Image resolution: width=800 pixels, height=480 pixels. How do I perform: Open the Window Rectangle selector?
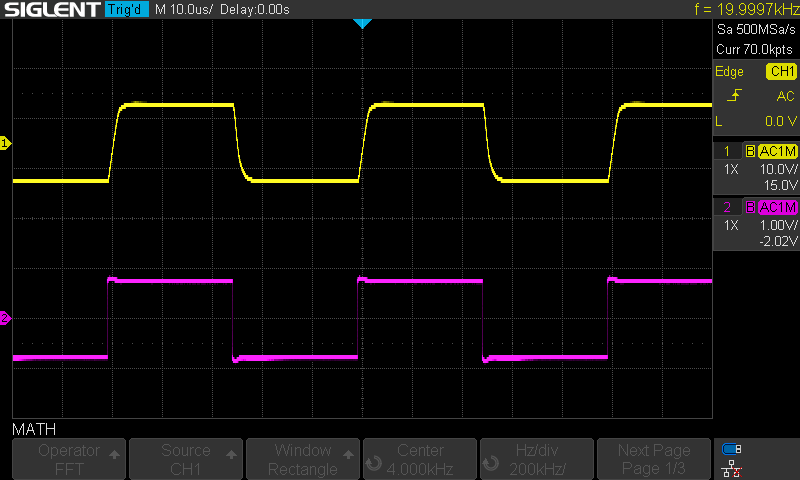pyautogui.click(x=303, y=459)
